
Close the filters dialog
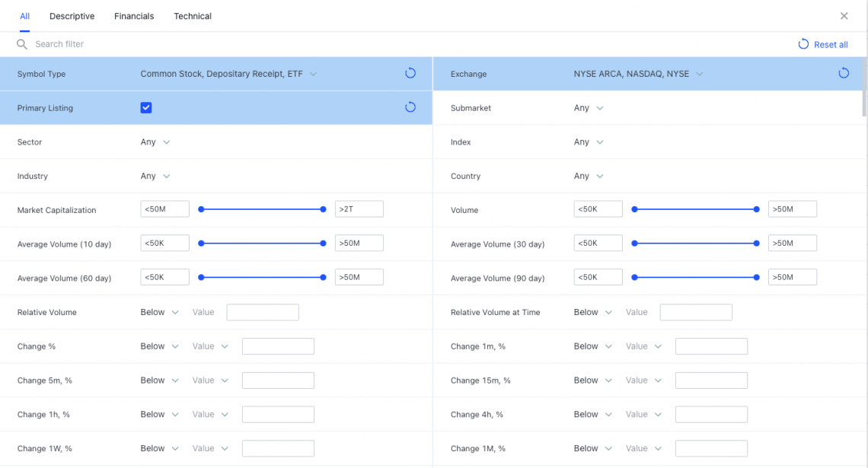click(x=844, y=16)
